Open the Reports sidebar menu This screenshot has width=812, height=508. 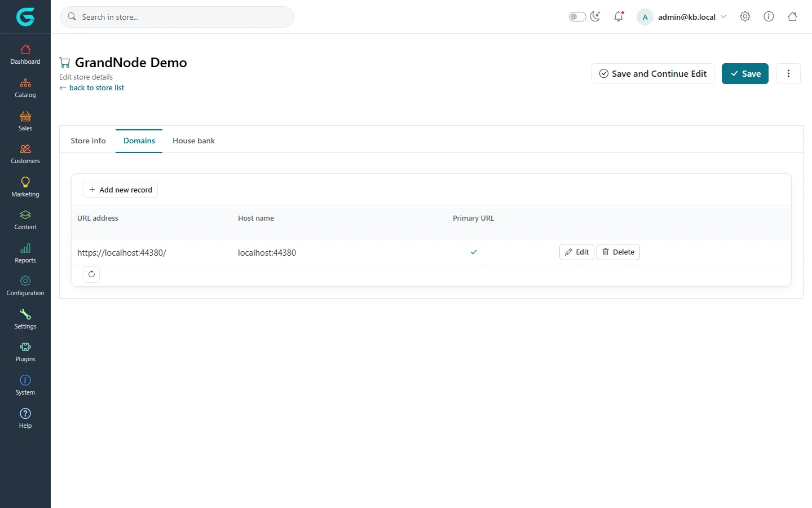tap(25, 253)
